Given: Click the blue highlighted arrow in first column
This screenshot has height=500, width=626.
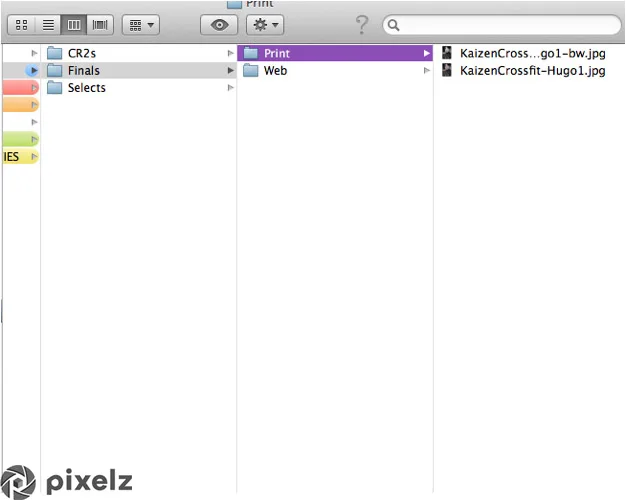Looking at the screenshot, I should point(32,70).
